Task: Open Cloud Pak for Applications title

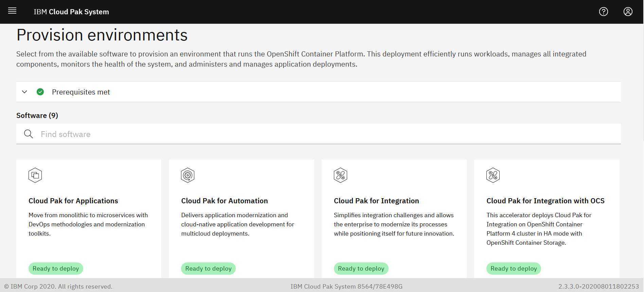Action: (73, 201)
